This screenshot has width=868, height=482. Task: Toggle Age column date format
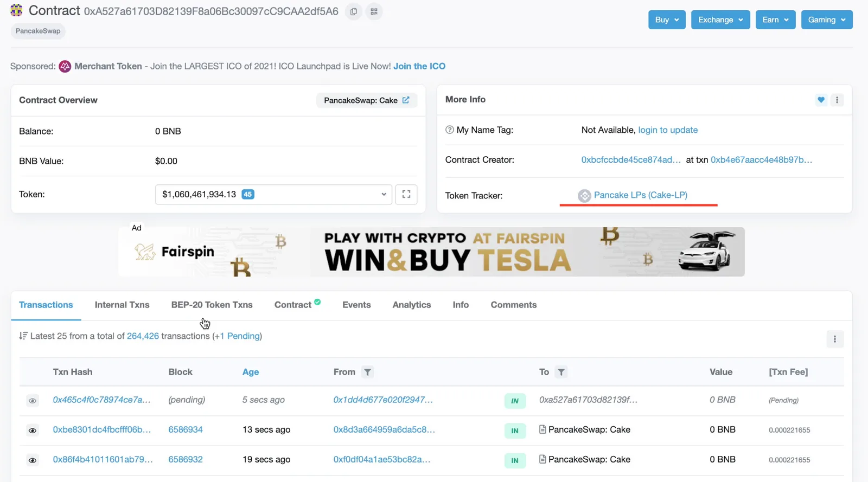pos(251,372)
